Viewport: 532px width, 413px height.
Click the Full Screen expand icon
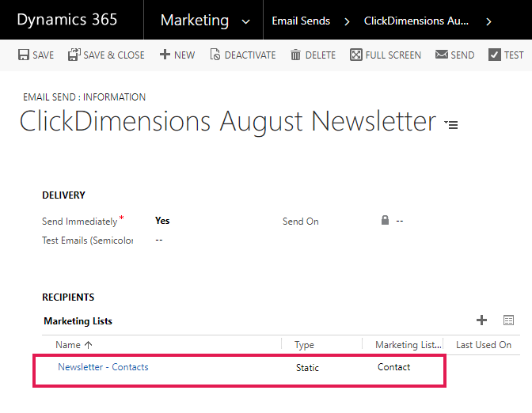pos(356,55)
